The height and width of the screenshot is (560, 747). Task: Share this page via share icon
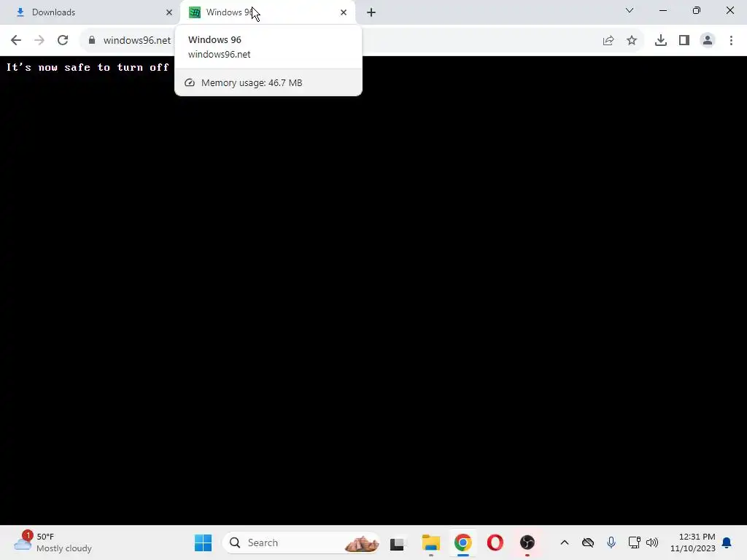point(608,41)
